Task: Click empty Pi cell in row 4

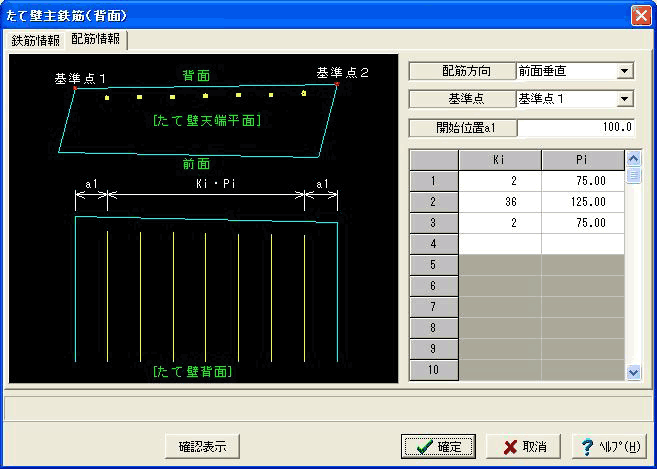Action: point(583,244)
